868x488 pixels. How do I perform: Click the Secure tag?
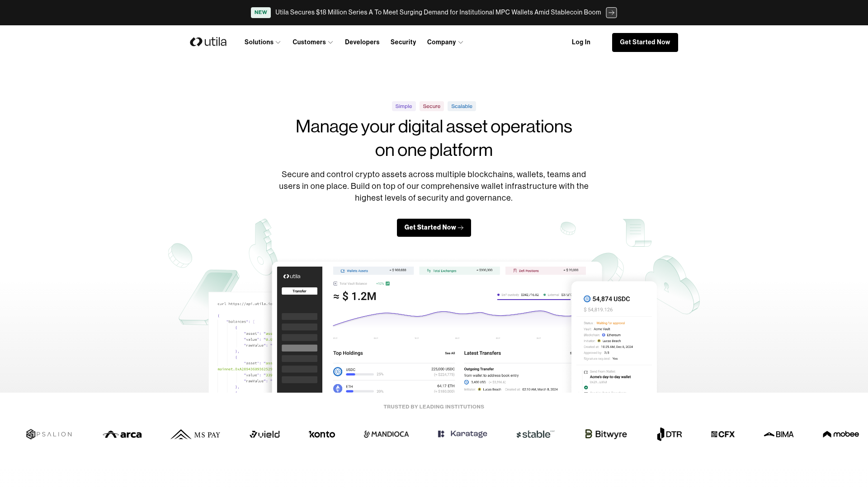click(x=432, y=106)
